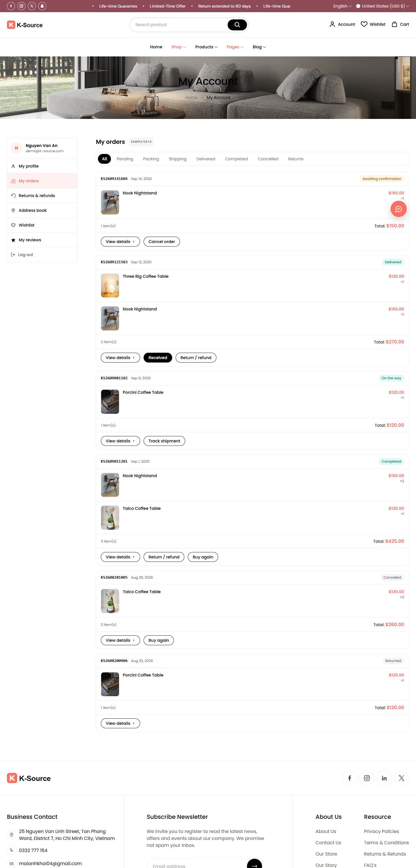Expand the Blog menu
This screenshot has height=868, width=416.
[x=259, y=47]
